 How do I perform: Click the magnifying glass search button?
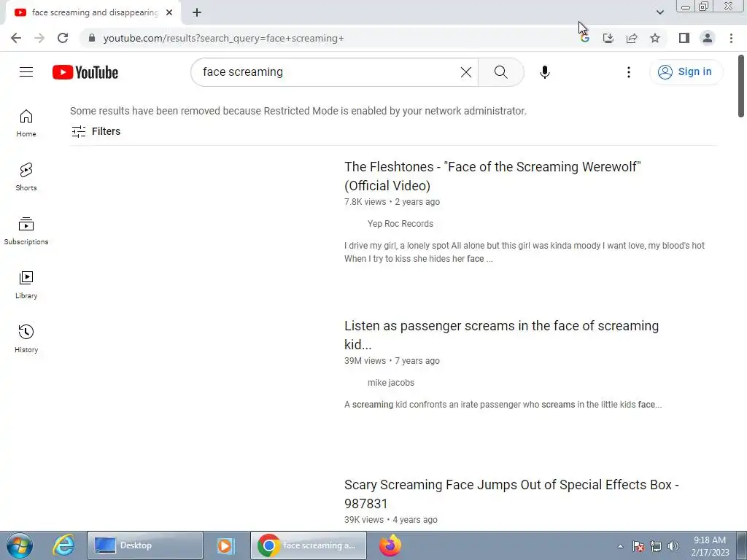pos(500,72)
